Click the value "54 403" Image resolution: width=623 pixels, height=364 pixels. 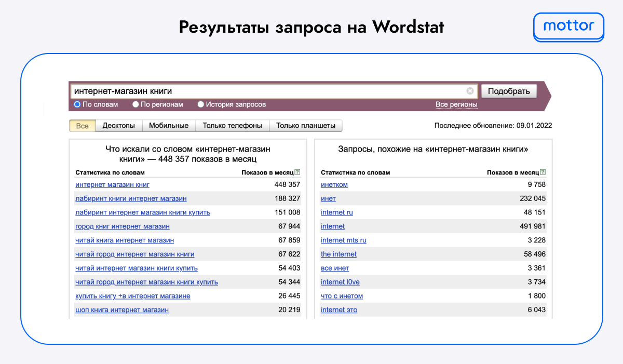pyautogui.click(x=290, y=268)
